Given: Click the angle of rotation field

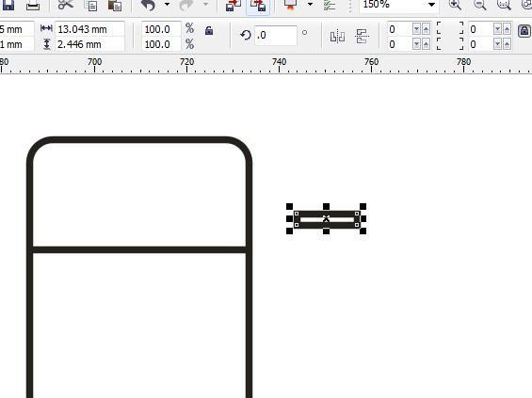Looking at the screenshot, I should 276,35.
